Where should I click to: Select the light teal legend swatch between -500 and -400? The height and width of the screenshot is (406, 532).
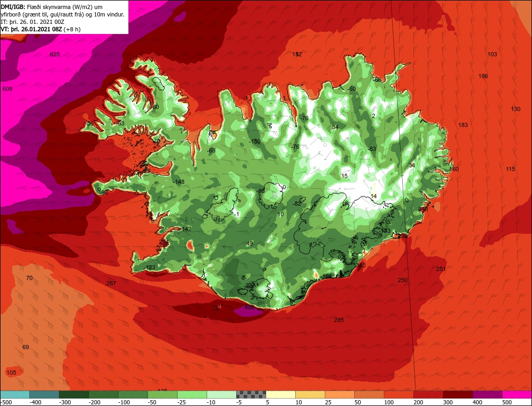pyautogui.click(x=15, y=394)
